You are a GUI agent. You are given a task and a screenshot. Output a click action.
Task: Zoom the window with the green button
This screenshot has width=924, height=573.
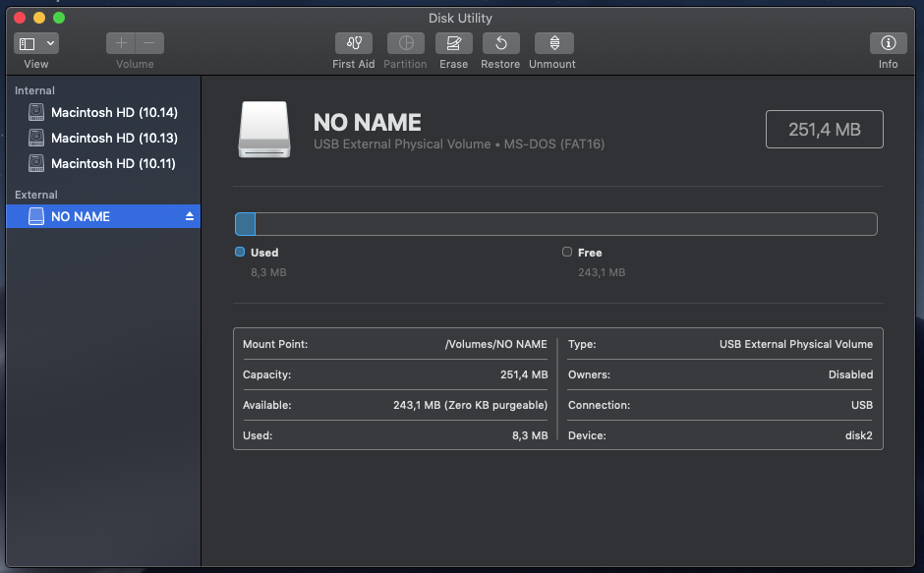pos(59,18)
